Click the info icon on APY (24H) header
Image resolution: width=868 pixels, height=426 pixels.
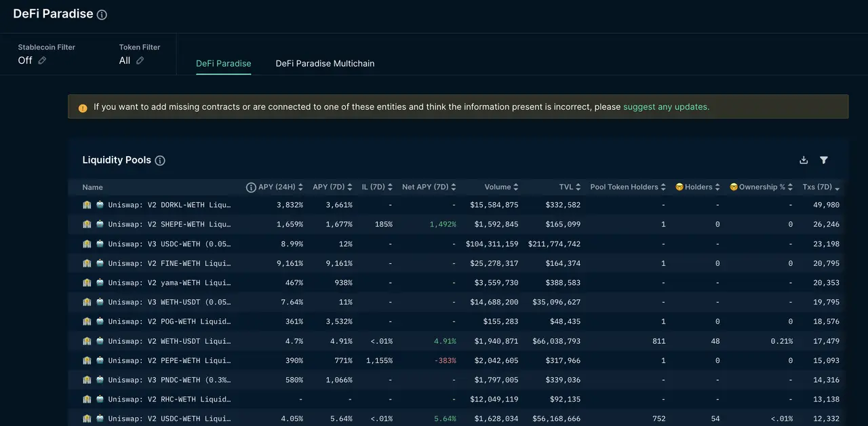tap(251, 187)
